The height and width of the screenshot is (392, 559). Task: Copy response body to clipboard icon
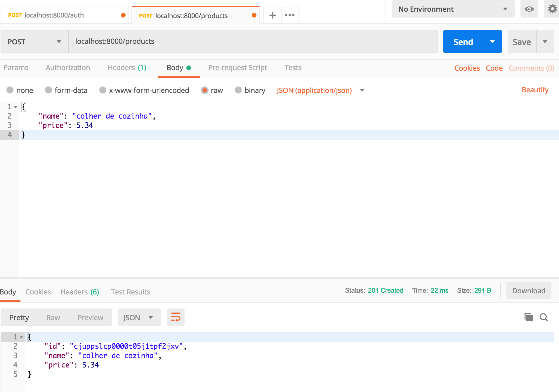pyautogui.click(x=528, y=317)
